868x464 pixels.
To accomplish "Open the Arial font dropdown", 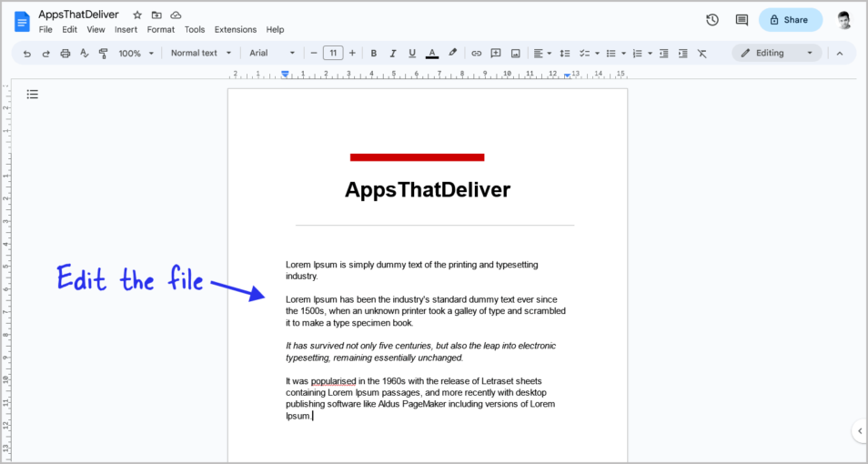I will (272, 53).
